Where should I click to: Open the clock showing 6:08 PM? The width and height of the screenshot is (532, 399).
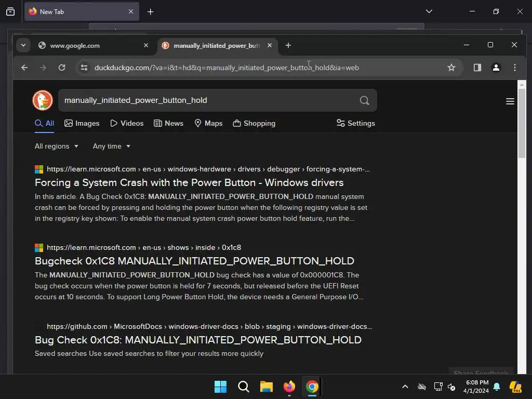click(x=476, y=387)
